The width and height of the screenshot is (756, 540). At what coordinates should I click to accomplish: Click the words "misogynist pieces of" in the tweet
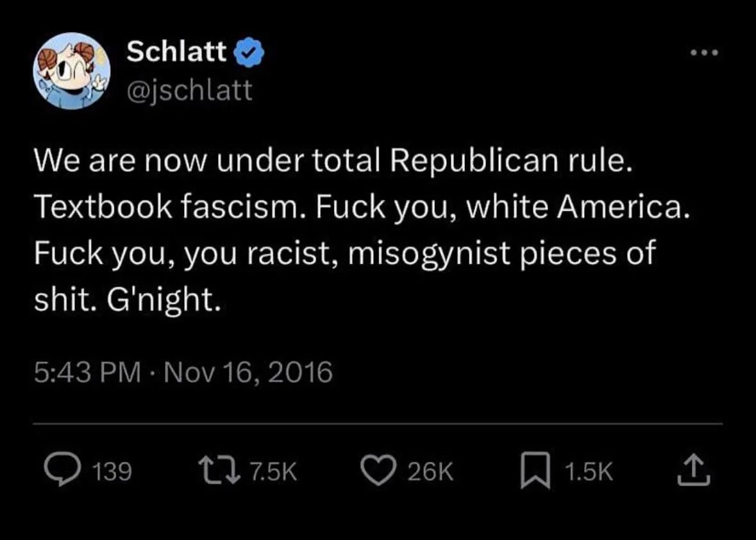[501, 252]
